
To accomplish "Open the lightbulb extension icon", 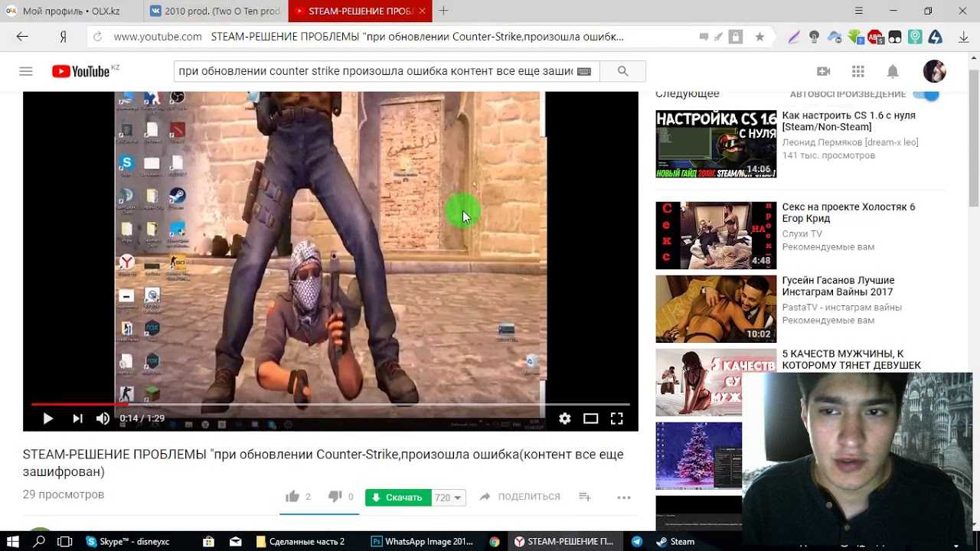I will pyautogui.click(x=814, y=37).
